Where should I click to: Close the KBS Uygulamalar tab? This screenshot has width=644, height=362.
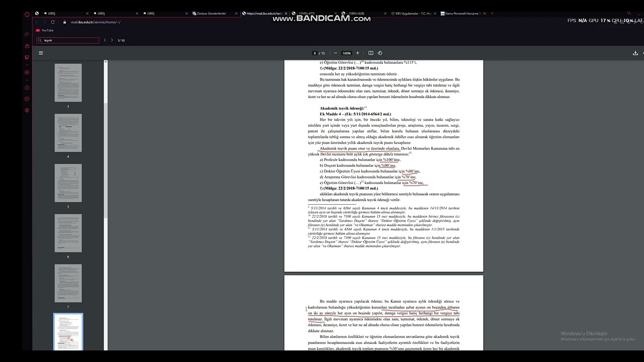pyautogui.click(x=436, y=14)
